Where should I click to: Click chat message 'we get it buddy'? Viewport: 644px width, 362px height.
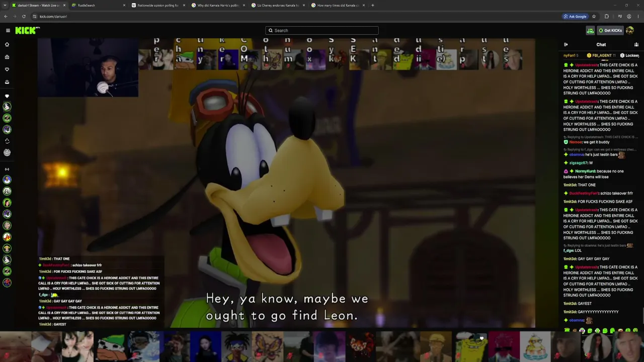(x=596, y=142)
